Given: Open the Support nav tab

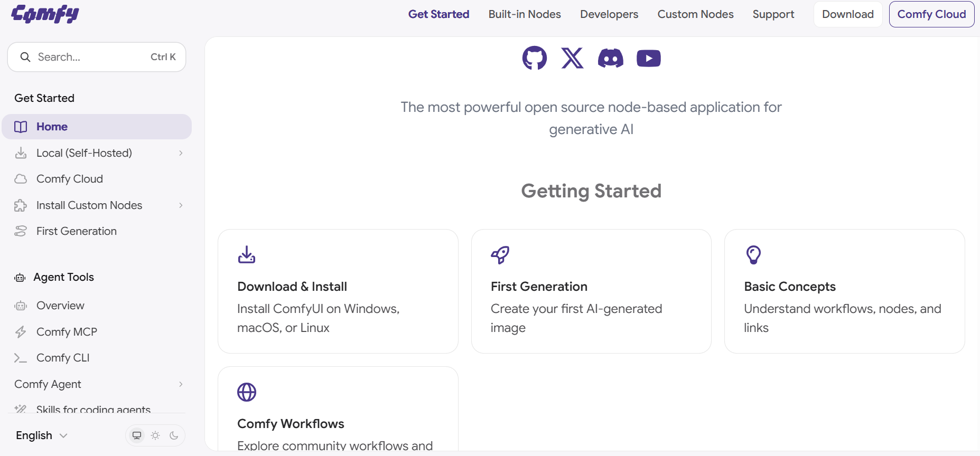Looking at the screenshot, I should (x=773, y=14).
